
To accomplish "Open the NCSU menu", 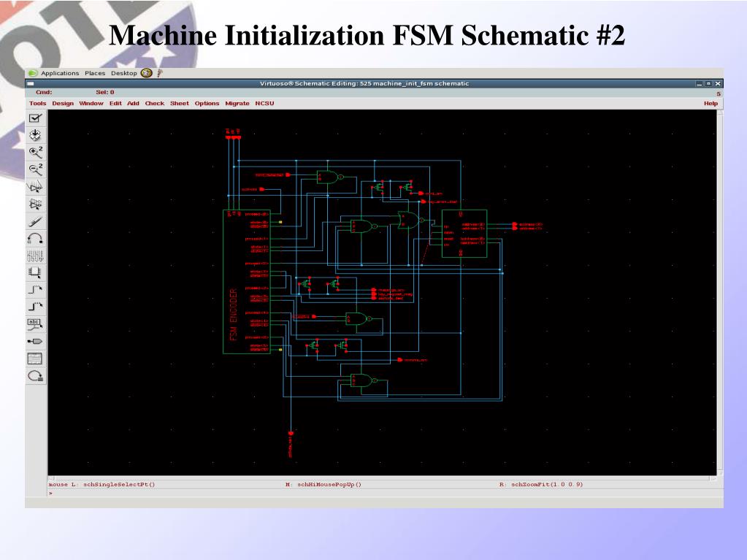I will click(x=264, y=104).
